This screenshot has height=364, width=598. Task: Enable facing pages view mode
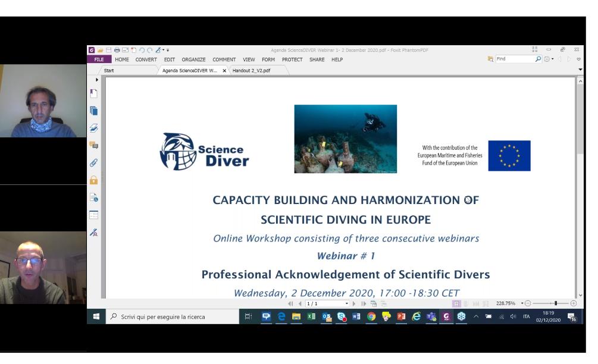click(476, 304)
